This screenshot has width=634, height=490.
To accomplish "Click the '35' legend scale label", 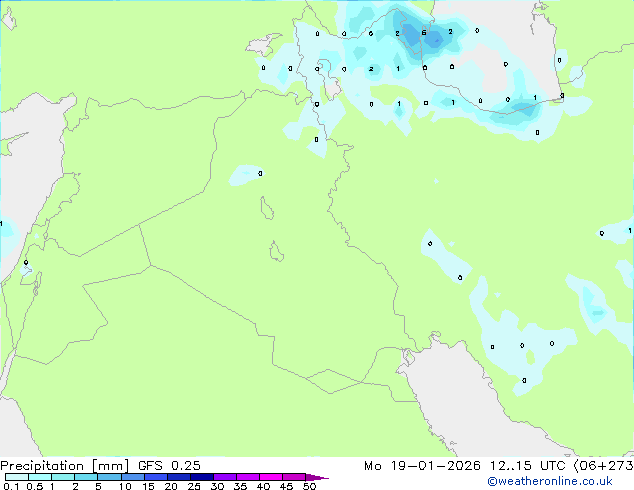I will 240,486.
